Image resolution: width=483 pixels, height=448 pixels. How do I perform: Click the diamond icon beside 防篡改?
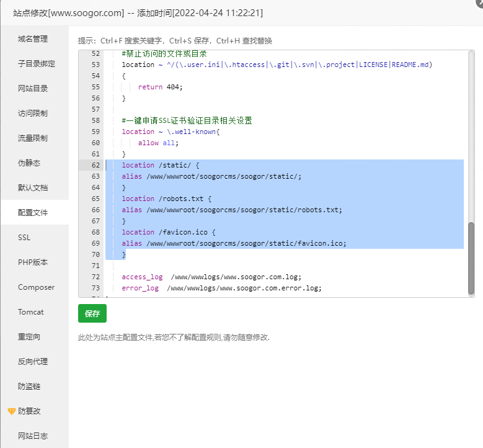[x=11, y=411]
